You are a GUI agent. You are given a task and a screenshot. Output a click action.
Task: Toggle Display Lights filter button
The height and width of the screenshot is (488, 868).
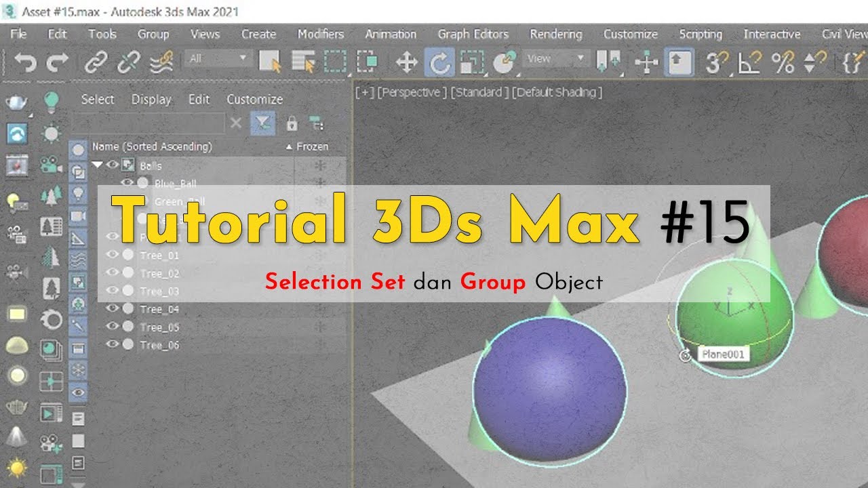click(79, 194)
